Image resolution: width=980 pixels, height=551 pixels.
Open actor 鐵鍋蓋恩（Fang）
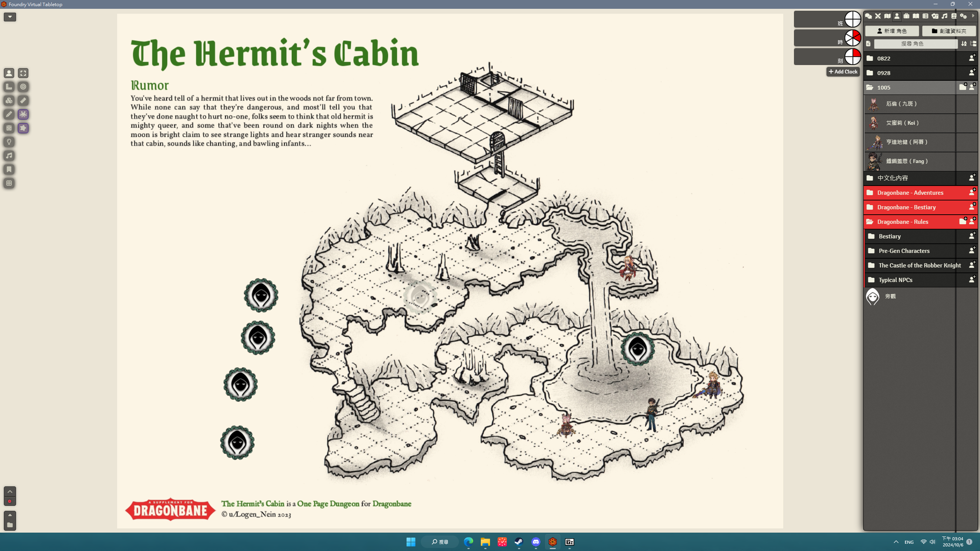921,161
